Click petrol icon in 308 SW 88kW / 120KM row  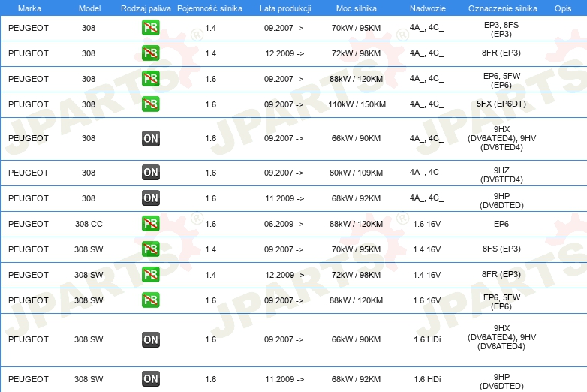pyautogui.click(x=150, y=300)
